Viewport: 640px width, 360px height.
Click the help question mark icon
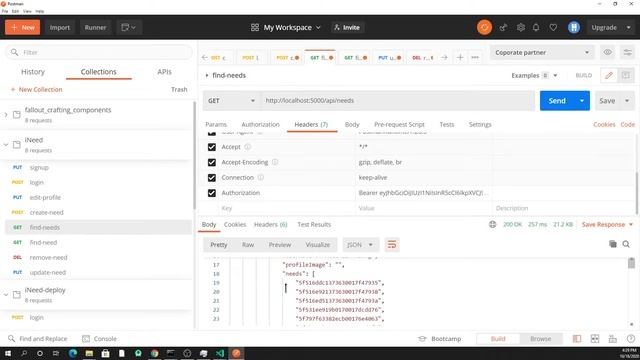[x=631, y=339]
